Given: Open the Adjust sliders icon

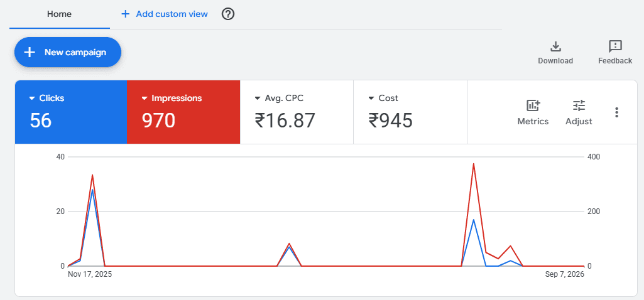Looking at the screenshot, I should pyautogui.click(x=579, y=106).
